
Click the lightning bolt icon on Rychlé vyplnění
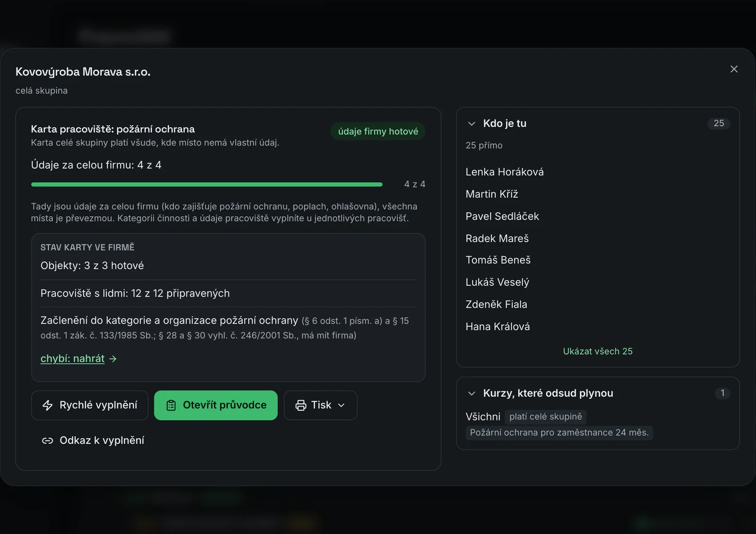pyautogui.click(x=48, y=405)
